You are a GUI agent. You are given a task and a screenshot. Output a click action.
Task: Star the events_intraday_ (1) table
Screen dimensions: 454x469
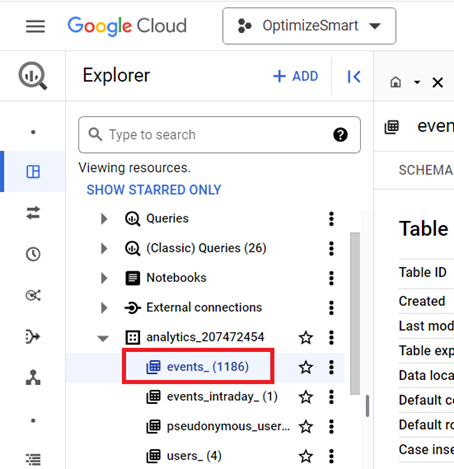pyautogui.click(x=306, y=397)
